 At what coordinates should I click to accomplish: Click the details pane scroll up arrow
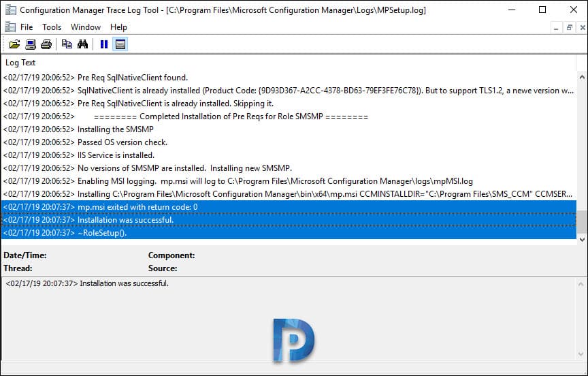(581, 285)
